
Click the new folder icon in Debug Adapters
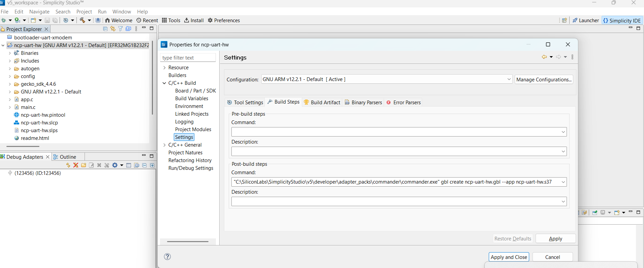[x=84, y=165]
